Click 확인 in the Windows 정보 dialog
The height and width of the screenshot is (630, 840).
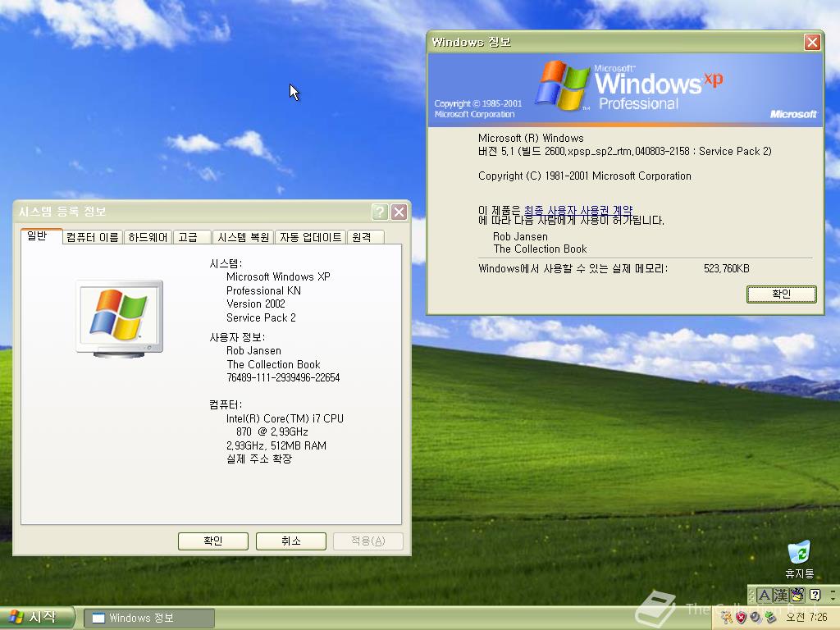[782, 294]
